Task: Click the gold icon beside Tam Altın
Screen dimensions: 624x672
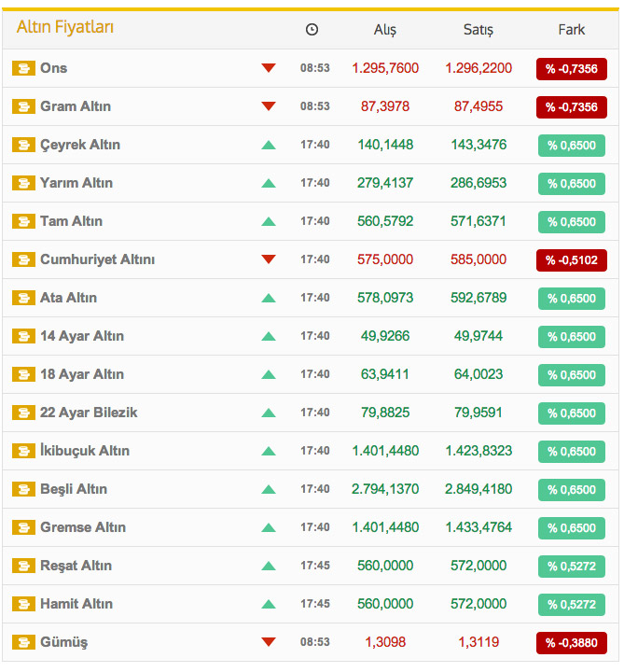Action: (23, 221)
